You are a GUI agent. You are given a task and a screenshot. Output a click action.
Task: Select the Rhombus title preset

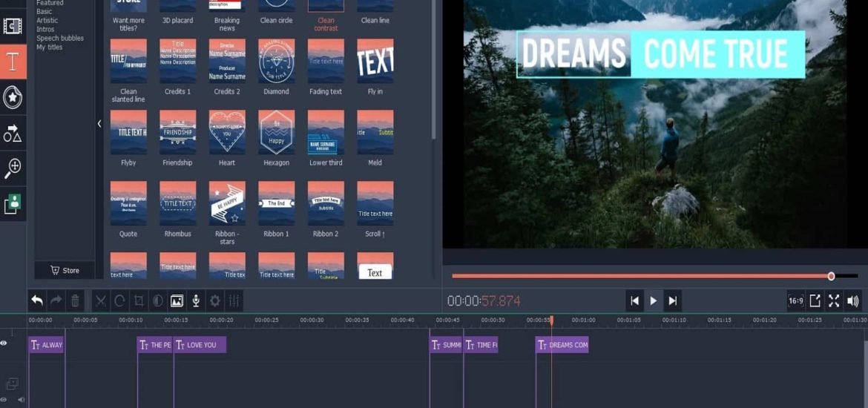point(178,204)
